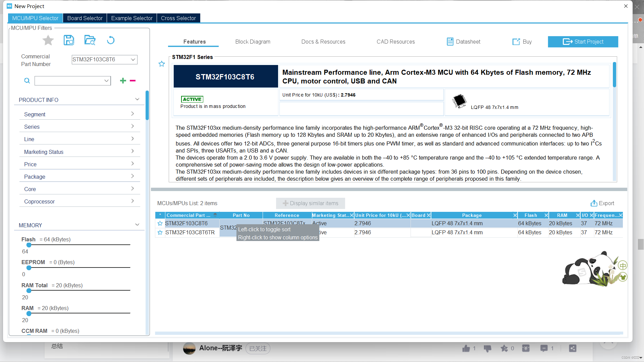Adjust the RAM Total slider handle
644x362 pixels.
pyautogui.click(x=29, y=291)
